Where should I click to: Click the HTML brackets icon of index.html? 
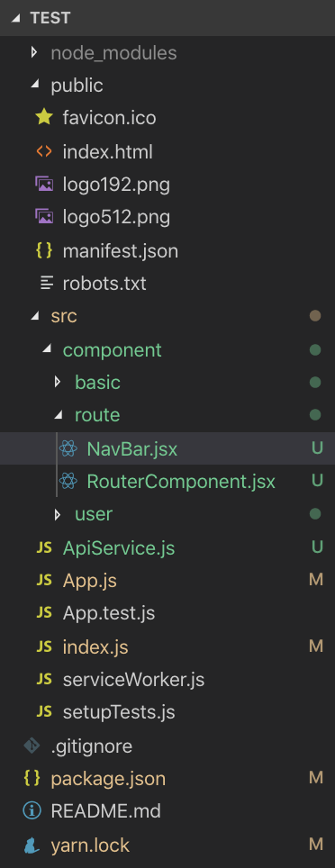click(x=44, y=151)
